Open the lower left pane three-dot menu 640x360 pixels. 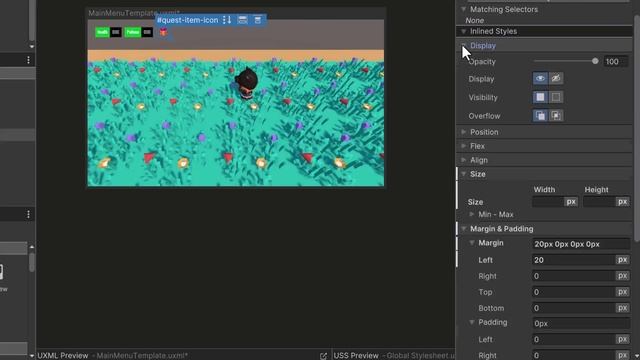point(28,214)
